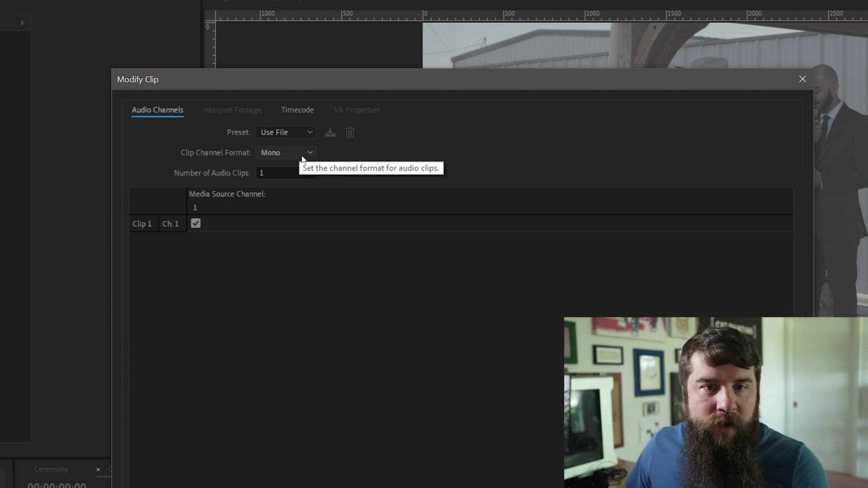Image resolution: width=868 pixels, height=488 pixels.
Task: Click the save preset icon
Action: pyautogui.click(x=330, y=132)
